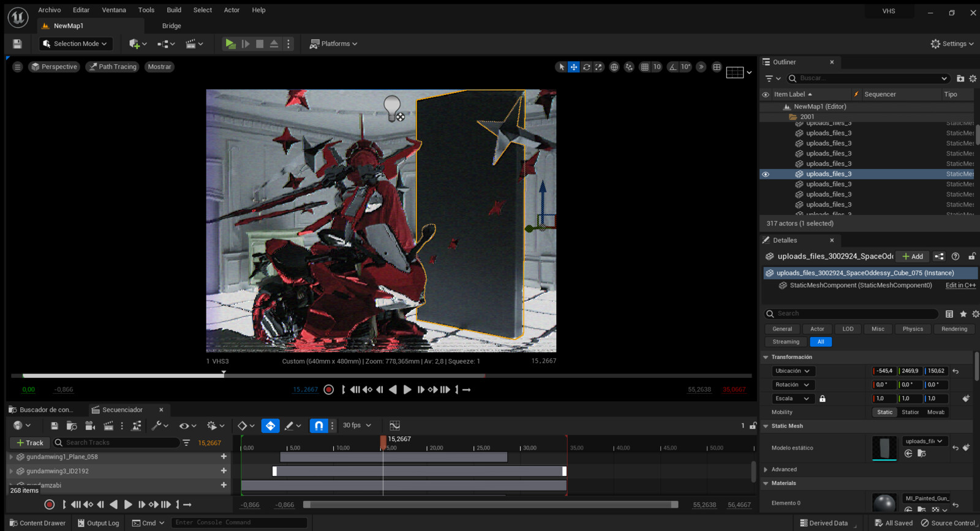
Task: Play forward in Sequencer bottom transport
Action: [127, 505]
